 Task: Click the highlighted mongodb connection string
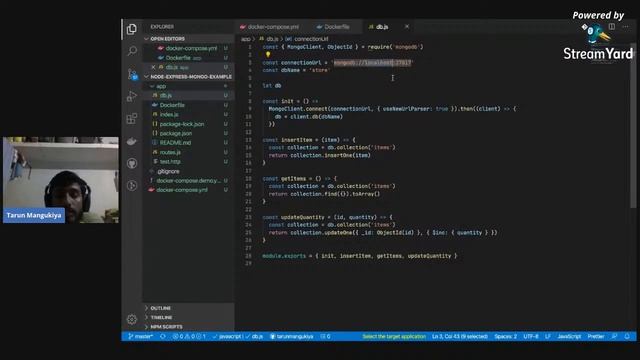click(x=372, y=62)
